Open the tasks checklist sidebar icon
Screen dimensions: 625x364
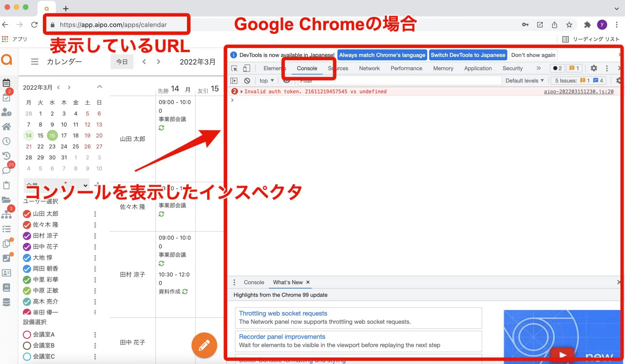pos(6,97)
